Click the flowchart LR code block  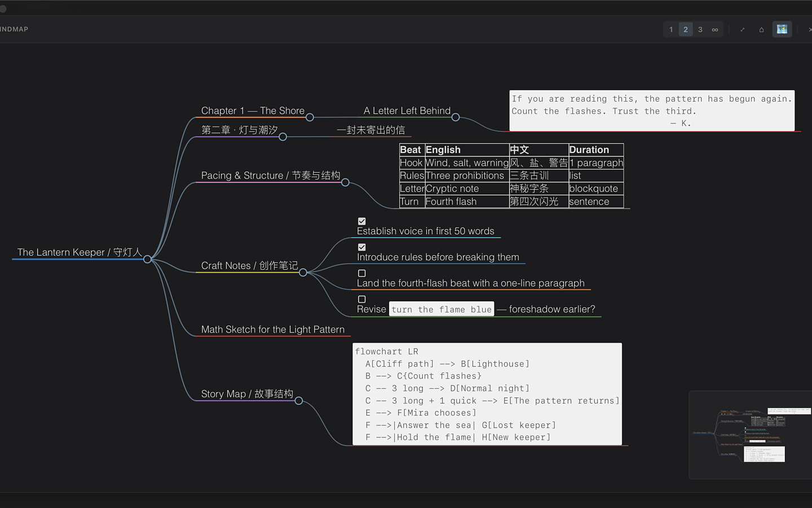click(487, 394)
